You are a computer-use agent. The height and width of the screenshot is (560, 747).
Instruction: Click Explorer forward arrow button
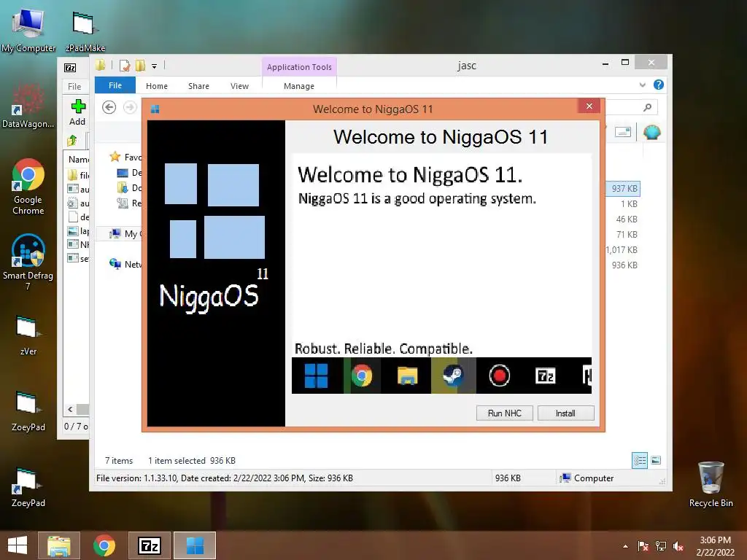[130, 107]
